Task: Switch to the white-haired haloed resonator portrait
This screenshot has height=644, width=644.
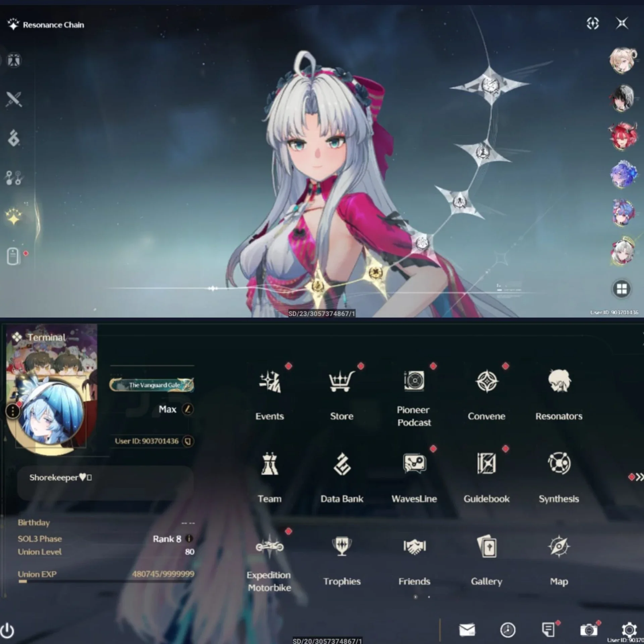Action: 623,251
